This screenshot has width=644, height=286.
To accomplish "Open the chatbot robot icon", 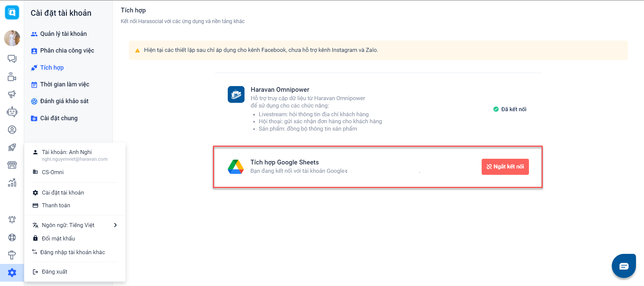I will [12, 112].
